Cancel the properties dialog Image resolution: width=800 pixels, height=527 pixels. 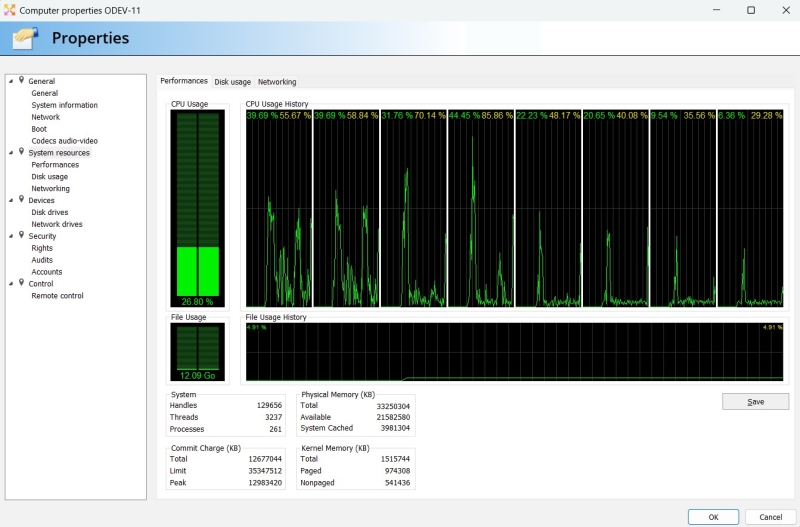click(x=770, y=517)
